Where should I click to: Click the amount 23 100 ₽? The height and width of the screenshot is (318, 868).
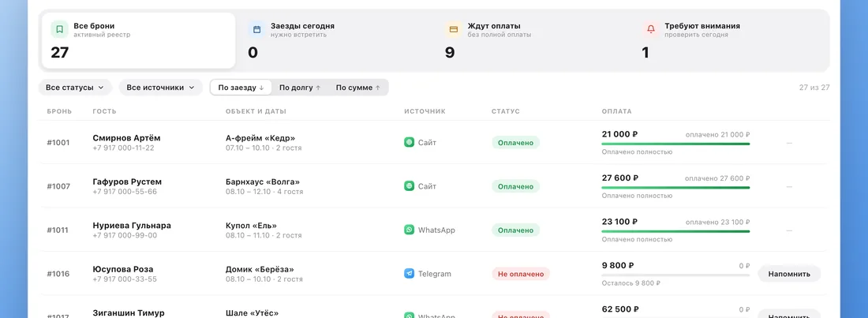pos(619,222)
